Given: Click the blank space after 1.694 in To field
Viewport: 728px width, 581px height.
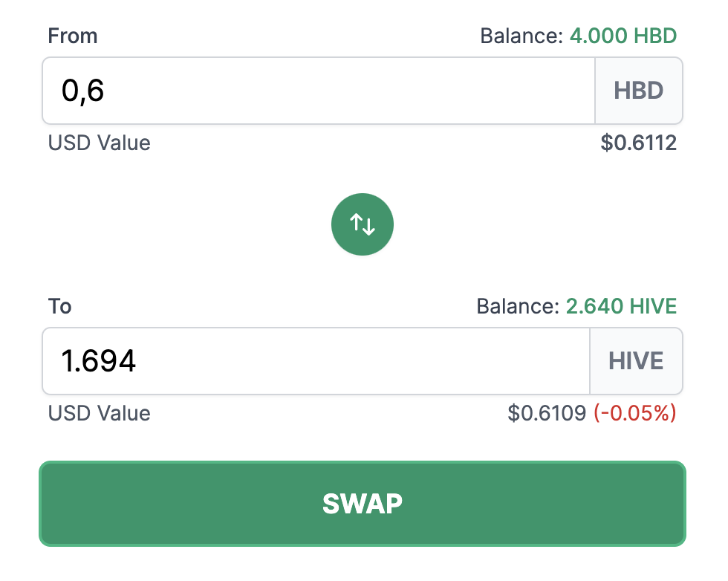Looking at the screenshot, I should point(363,361).
